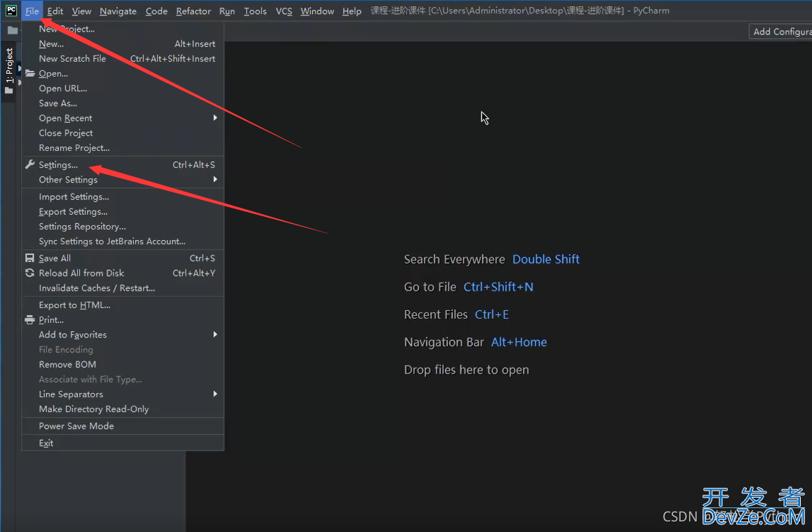This screenshot has height=532, width=812.
Task: Choose Close Project menu entry
Action: click(x=123, y=133)
